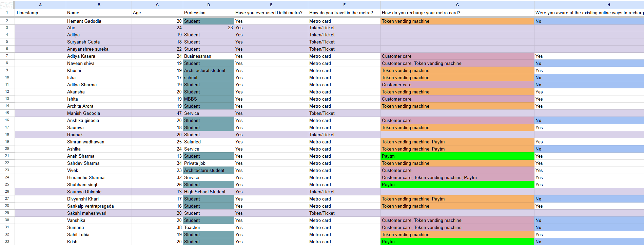Select the Simran wadhawan cell
The width and height of the screenshot is (644, 245).
99,142
